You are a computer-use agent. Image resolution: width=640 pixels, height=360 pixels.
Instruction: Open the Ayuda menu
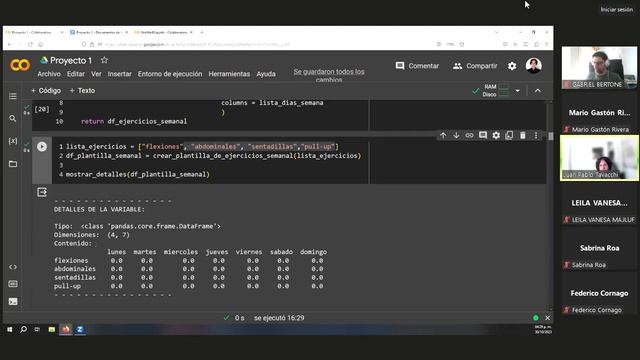pyautogui.click(x=266, y=74)
